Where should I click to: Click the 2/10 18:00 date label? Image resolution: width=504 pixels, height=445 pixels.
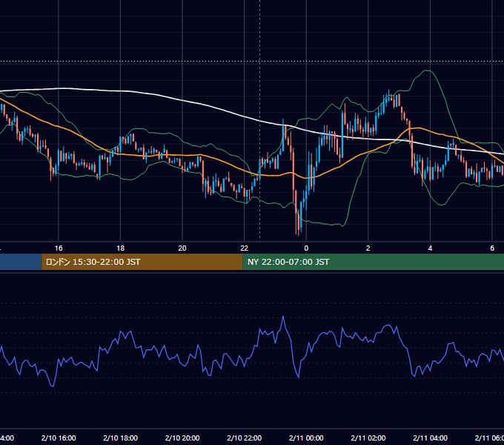(x=121, y=438)
